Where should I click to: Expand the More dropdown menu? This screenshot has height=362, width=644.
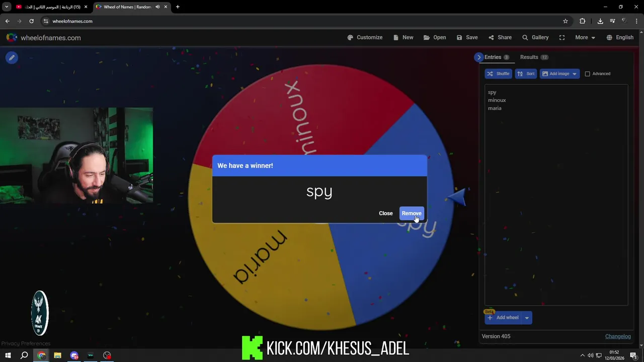point(585,37)
